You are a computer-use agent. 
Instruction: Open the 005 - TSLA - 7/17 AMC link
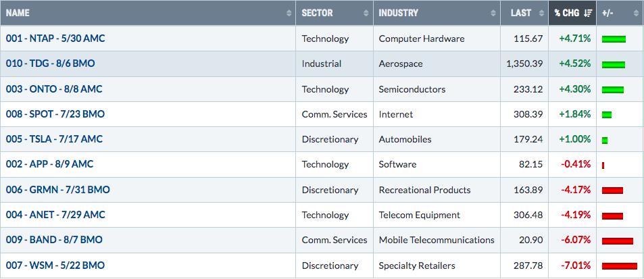[54, 139]
